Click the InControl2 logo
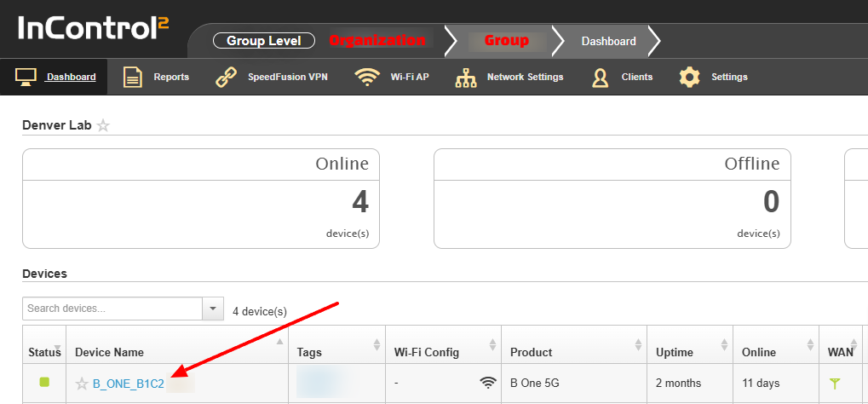The height and width of the screenshot is (404, 868). [93, 28]
